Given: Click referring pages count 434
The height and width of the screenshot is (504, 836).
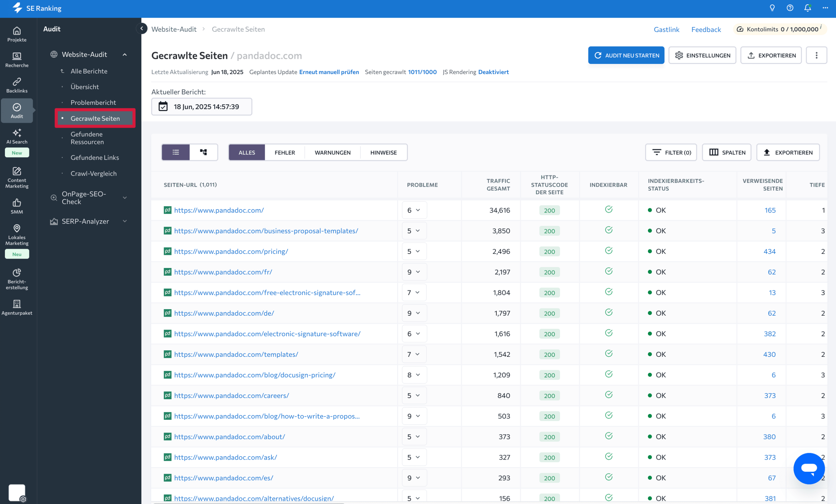Looking at the screenshot, I should click(769, 251).
